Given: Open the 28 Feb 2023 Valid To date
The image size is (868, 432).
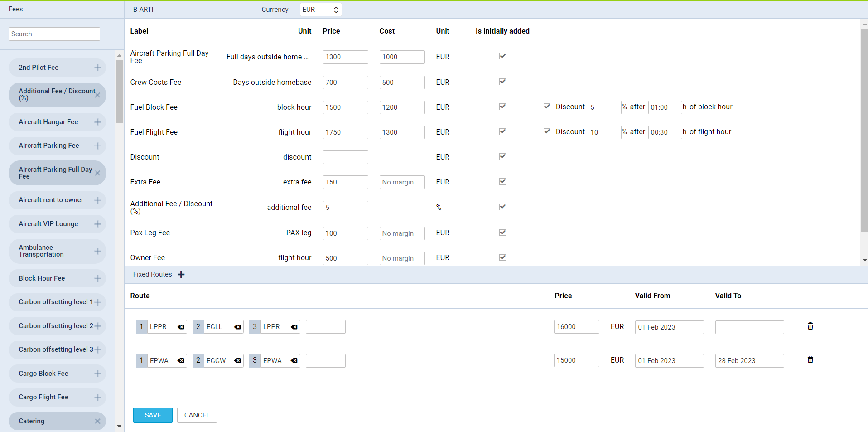Looking at the screenshot, I should point(750,361).
